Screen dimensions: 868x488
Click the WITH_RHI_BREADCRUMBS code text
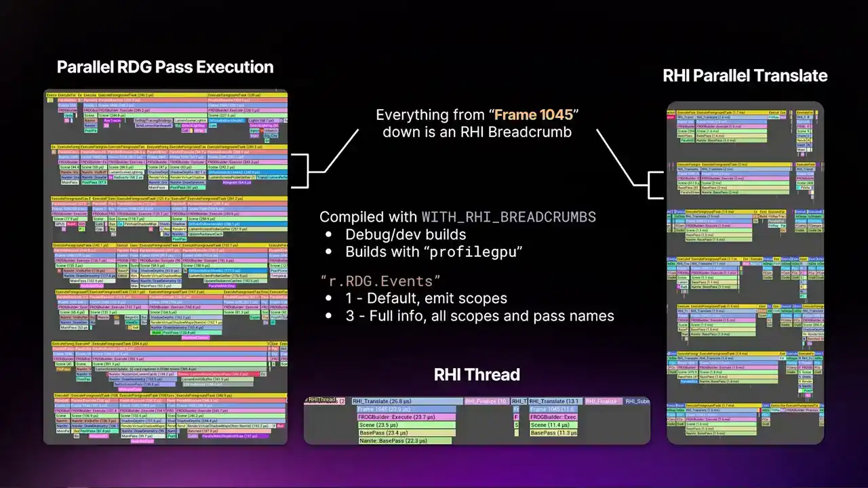point(509,217)
